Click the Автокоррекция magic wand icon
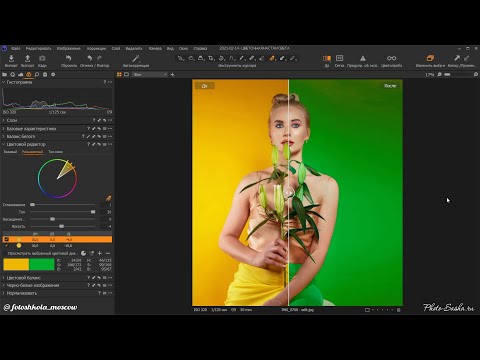The height and width of the screenshot is (360, 480). 136,58
